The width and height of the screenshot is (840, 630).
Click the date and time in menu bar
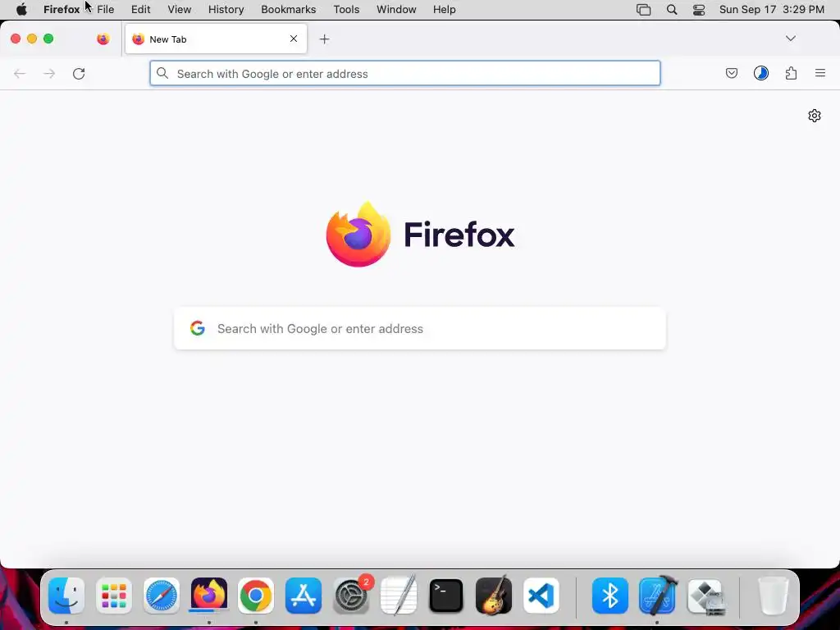[x=772, y=10]
